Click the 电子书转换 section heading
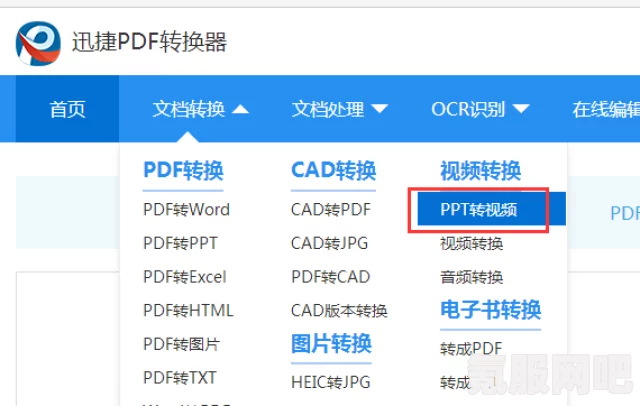Screen dimensions: 640x406 [491, 310]
